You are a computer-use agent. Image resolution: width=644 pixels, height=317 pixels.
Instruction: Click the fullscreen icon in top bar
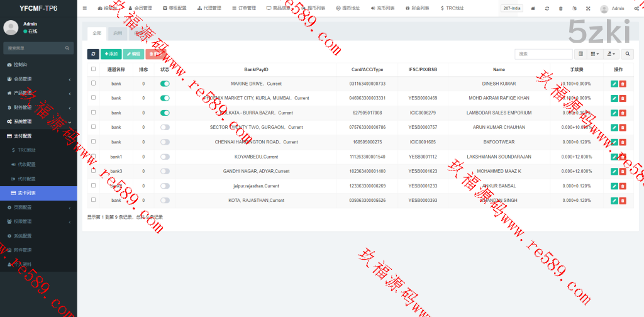tap(588, 8)
